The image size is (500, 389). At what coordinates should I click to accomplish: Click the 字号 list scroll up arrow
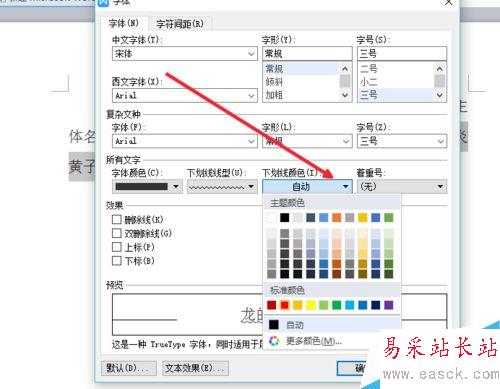440,69
